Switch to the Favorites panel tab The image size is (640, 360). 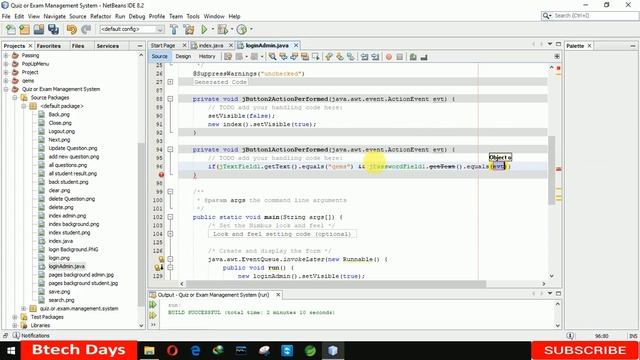pyautogui.click(x=49, y=46)
